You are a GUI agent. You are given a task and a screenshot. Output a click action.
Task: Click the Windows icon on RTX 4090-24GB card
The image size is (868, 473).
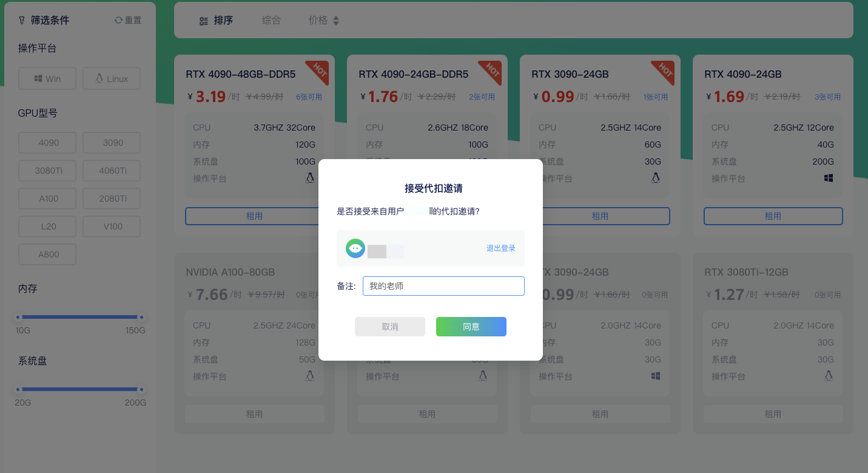(829, 178)
